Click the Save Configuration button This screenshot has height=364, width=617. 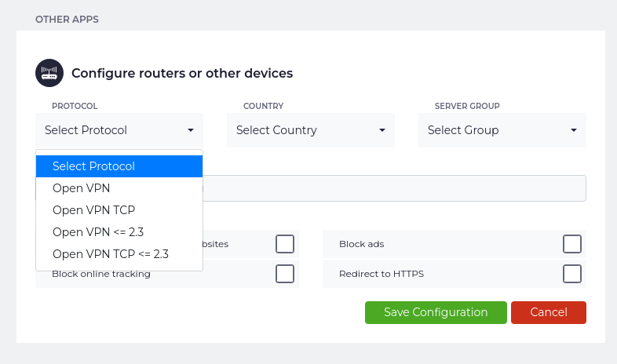tap(436, 312)
